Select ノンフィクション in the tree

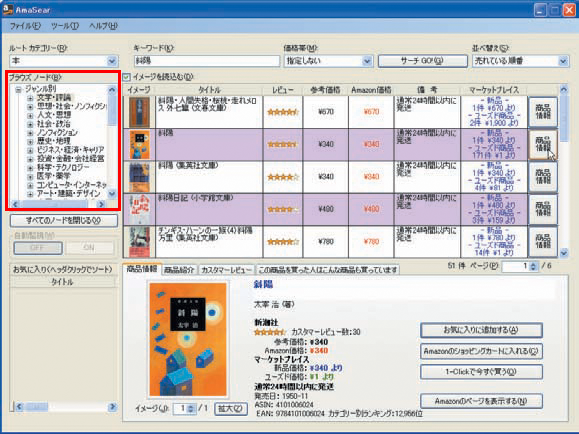57,133
